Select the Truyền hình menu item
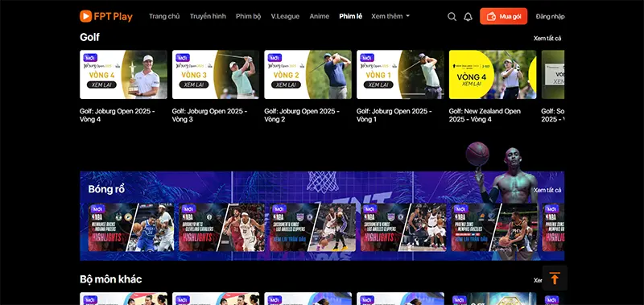Viewport: 644px width, 305px height. tap(208, 16)
